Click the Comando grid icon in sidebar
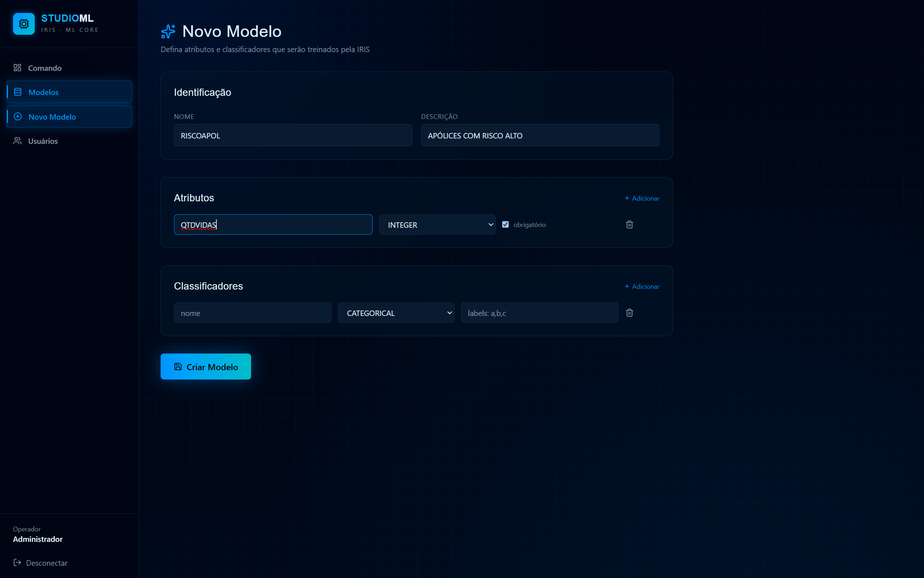The height and width of the screenshot is (578, 924). tap(17, 68)
